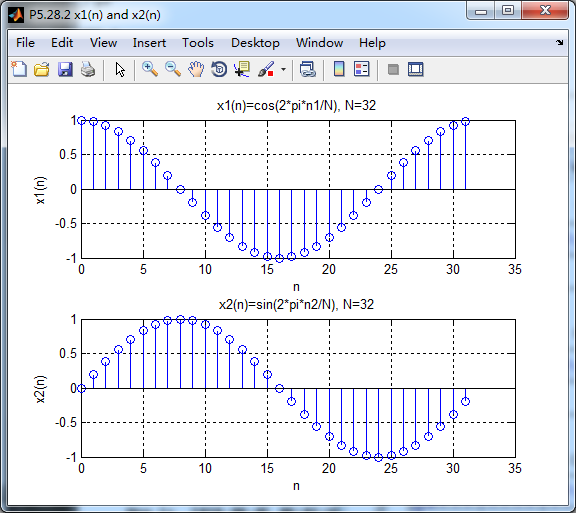Screen dimensions: 576x513
Task: Click stem marker at n=24 in bottom plot
Action: pos(378,458)
